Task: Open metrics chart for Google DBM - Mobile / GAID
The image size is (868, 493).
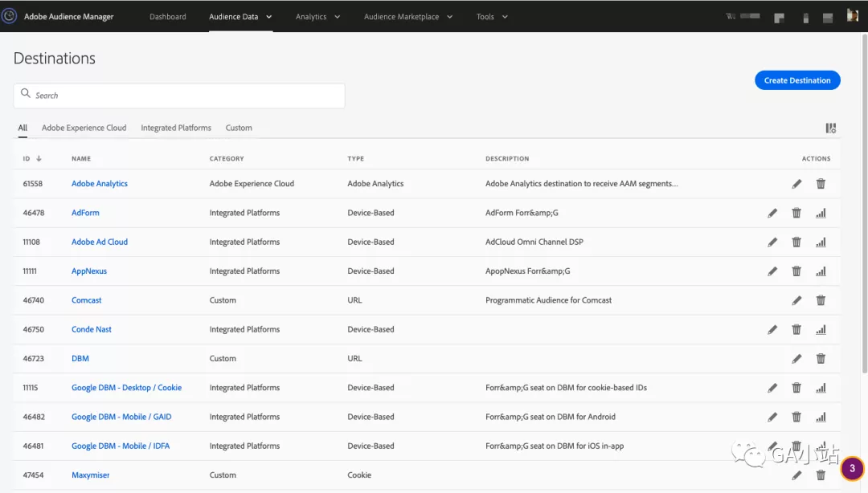Action: point(821,418)
